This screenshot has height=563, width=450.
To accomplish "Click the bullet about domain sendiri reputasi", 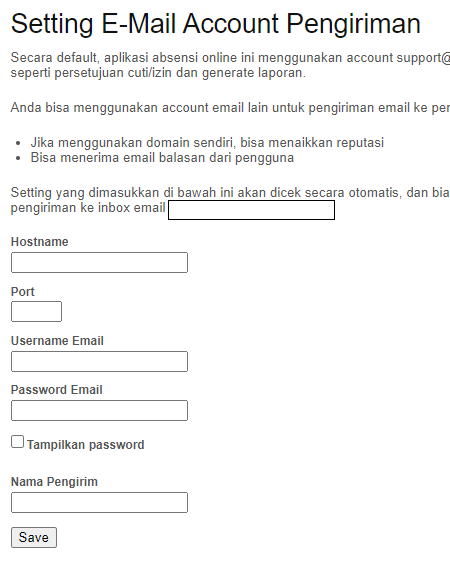I will point(207,143).
